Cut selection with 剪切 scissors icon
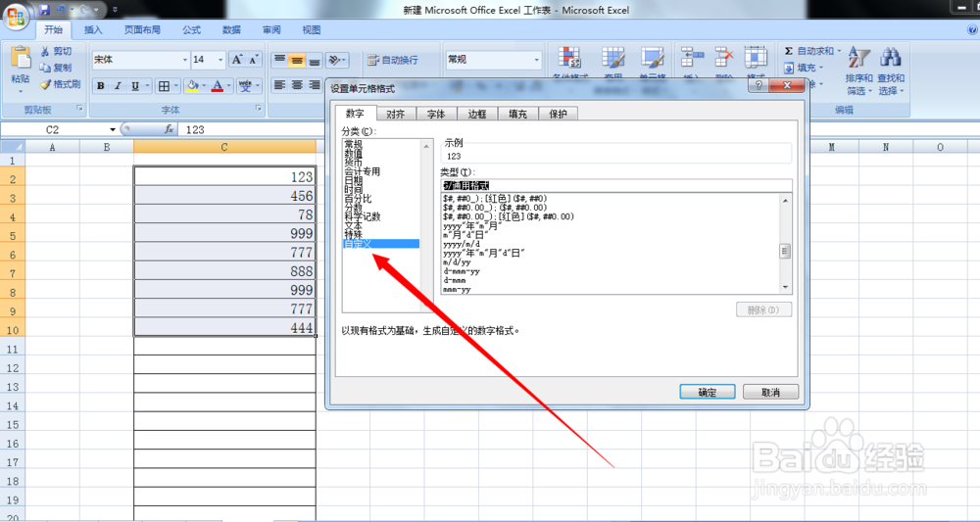Screen dimensions: 980x522 click(x=45, y=51)
